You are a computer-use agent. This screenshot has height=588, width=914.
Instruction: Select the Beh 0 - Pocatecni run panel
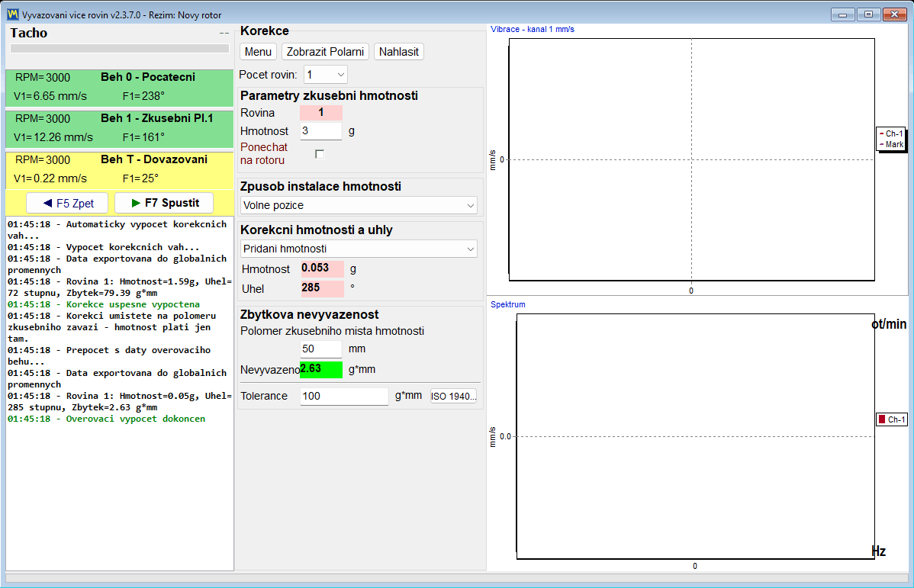(x=120, y=88)
